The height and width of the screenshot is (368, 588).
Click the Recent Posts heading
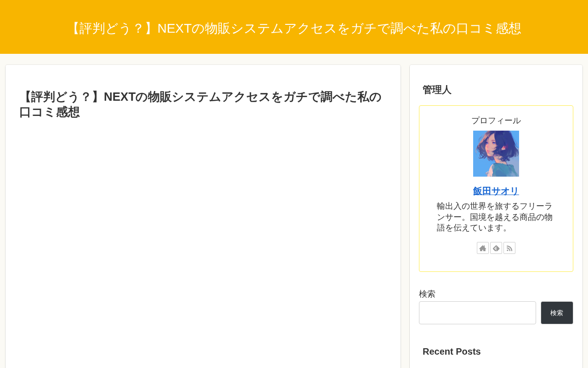coord(452,351)
